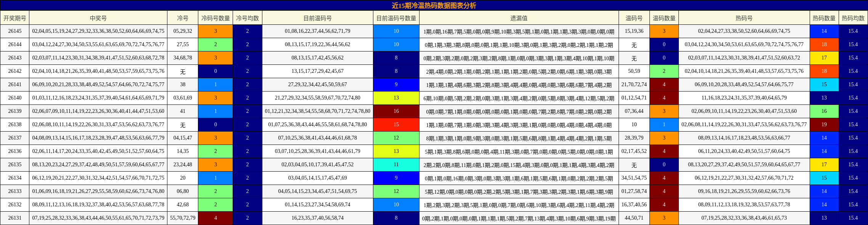868x225 pixels.
Task: Click the 冷码号数量 column header
Action: pos(215,18)
